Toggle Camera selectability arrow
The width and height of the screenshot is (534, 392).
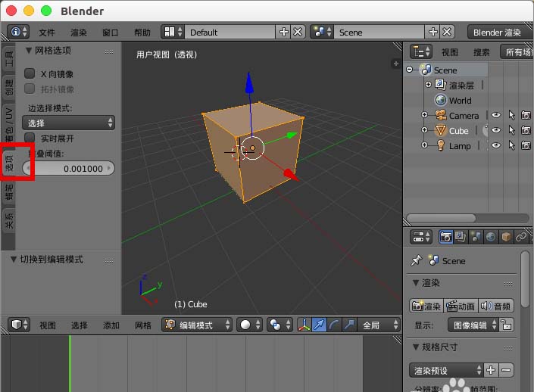tap(511, 115)
